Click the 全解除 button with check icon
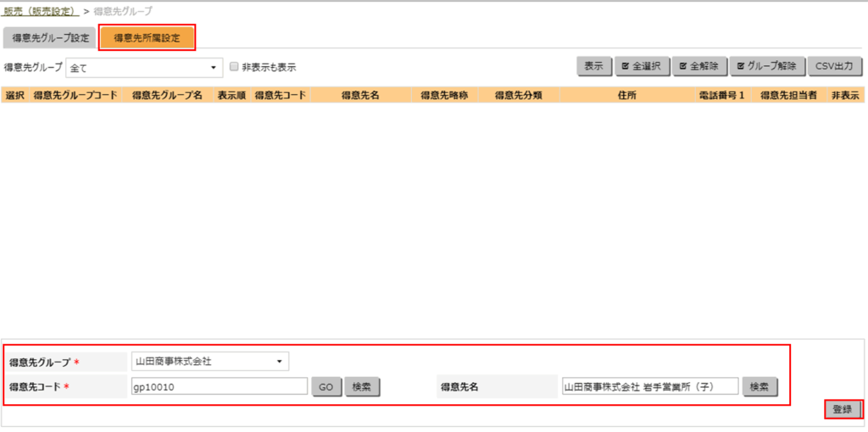This screenshot has width=868, height=432. [x=699, y=66]
